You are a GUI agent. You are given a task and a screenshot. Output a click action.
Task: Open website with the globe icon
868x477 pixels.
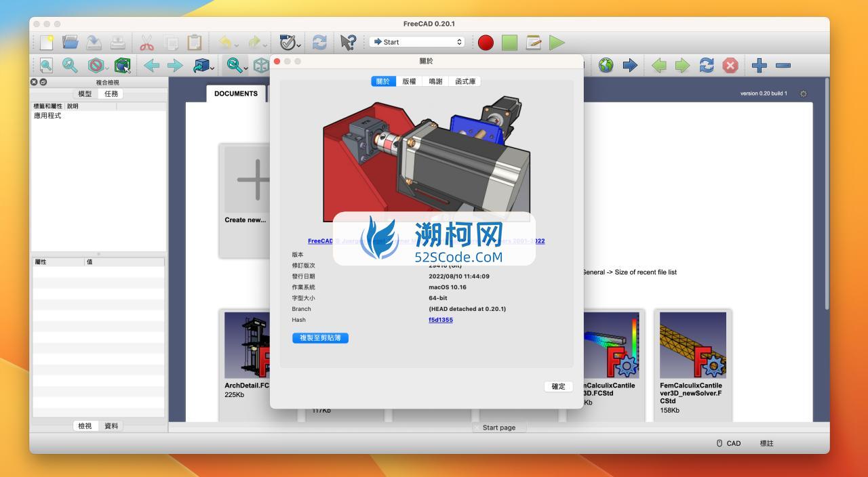(606, 65)
